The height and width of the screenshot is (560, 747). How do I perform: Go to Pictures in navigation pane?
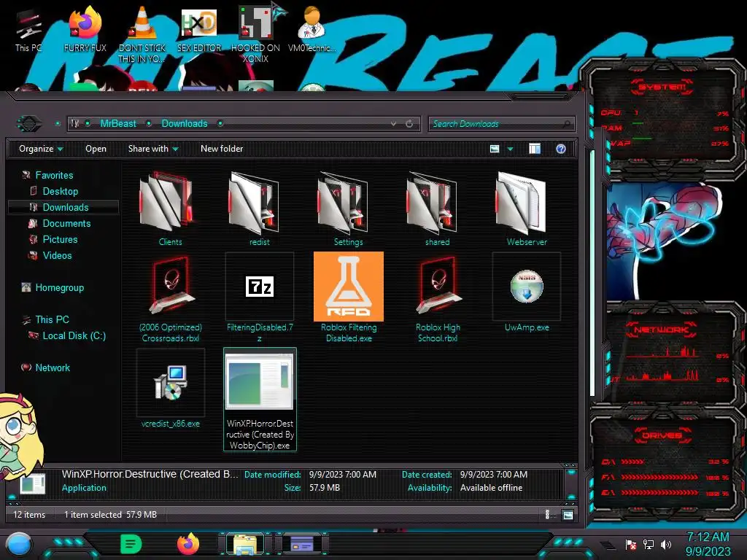pos(60,239)
